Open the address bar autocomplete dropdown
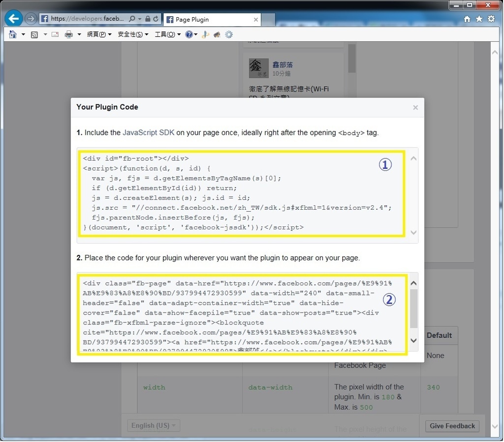504x442 pixels. point(140,19)
